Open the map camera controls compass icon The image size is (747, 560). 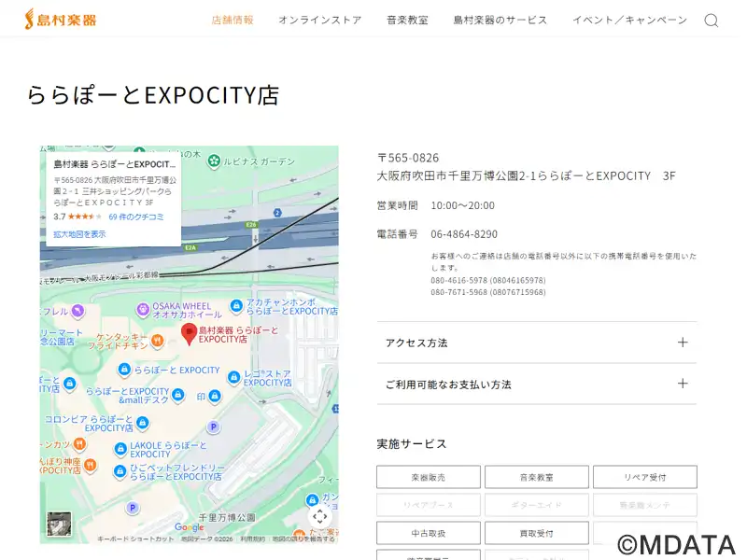320,516
